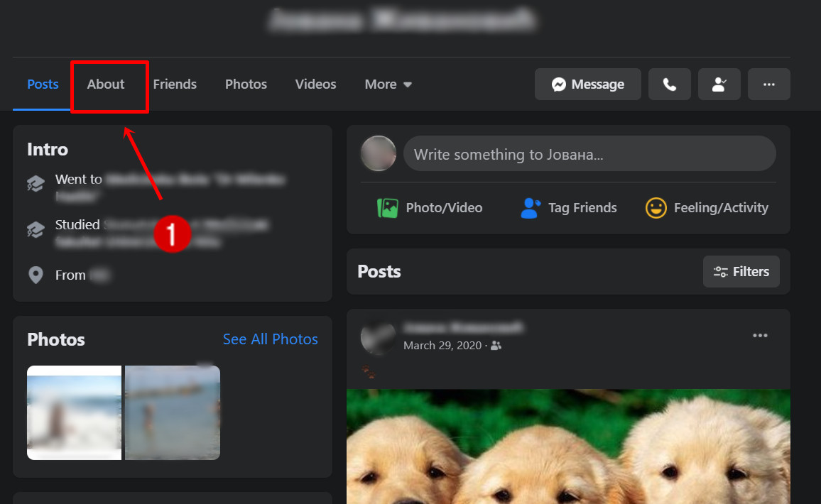821x504 pixels.
Task: Click the Intro heading
Action: click(48, 150)
